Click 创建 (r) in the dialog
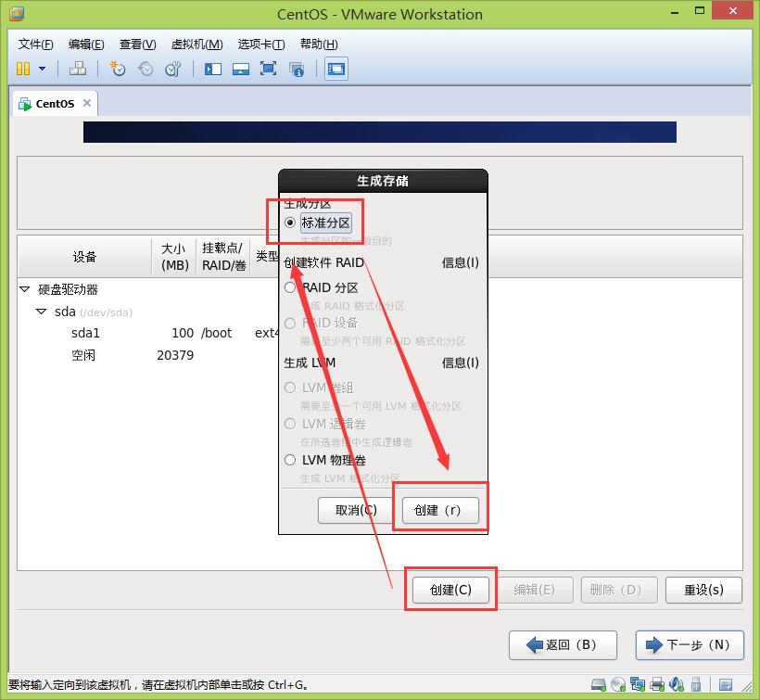This screenshot has height=700, width=760. [440, 510]
